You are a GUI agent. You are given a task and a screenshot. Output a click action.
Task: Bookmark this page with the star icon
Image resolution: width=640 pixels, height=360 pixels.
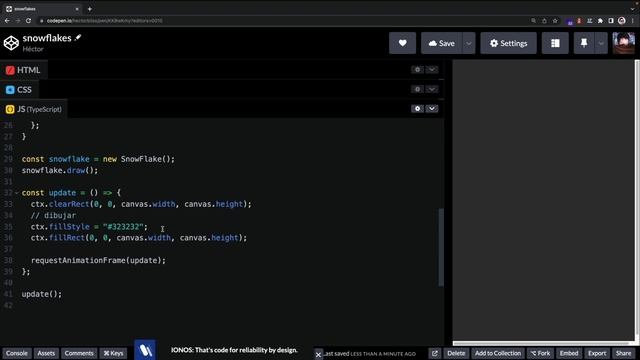click(555, 20)
